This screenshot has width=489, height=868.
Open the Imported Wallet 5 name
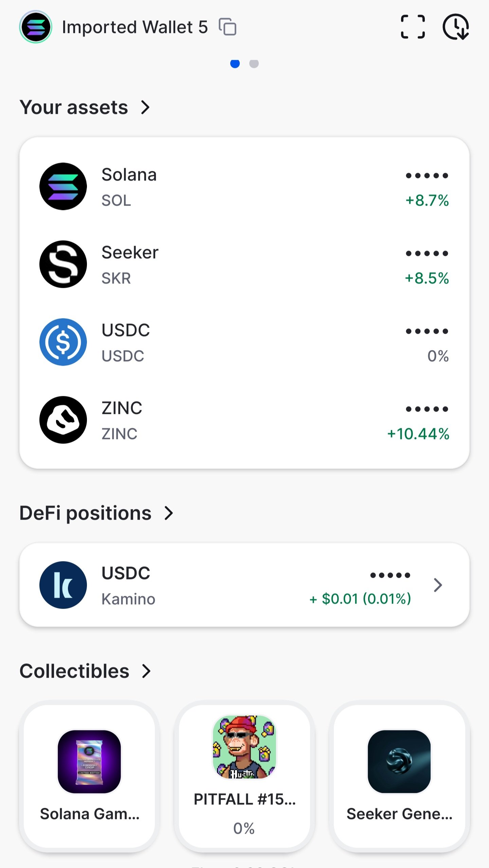pyautogui.click(x=135, y=27)
